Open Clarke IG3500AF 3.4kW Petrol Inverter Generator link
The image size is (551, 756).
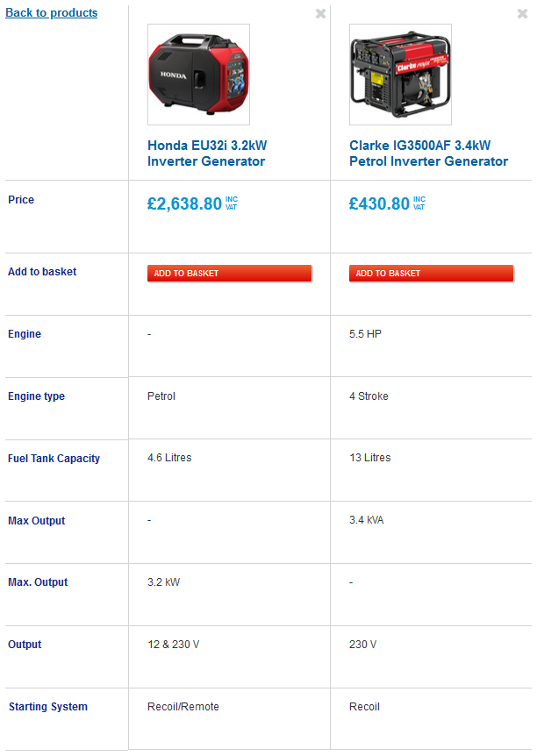428,153
